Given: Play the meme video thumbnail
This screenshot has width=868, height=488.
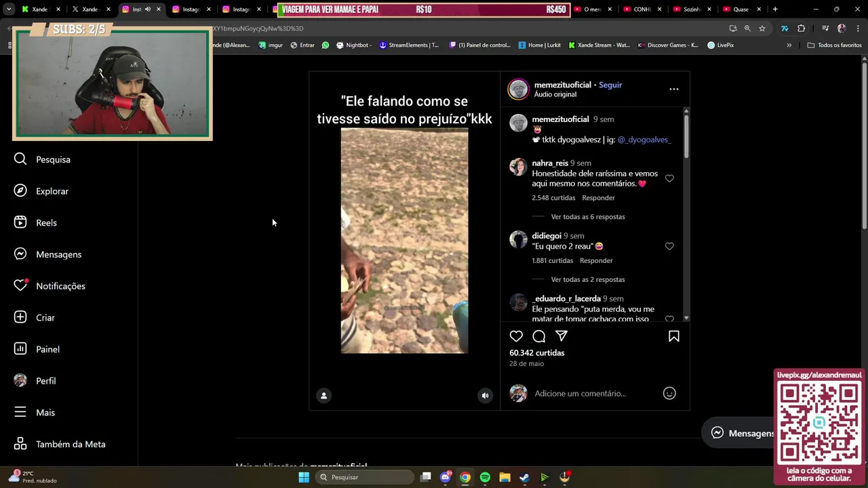Looking at the screenshot, I should point(404,241).
